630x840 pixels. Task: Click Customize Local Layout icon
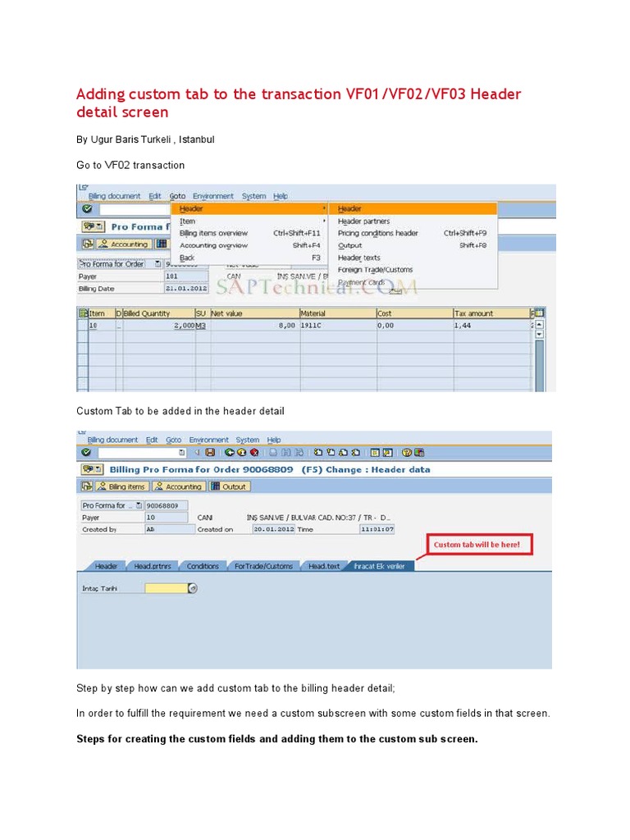click(419, 453)
